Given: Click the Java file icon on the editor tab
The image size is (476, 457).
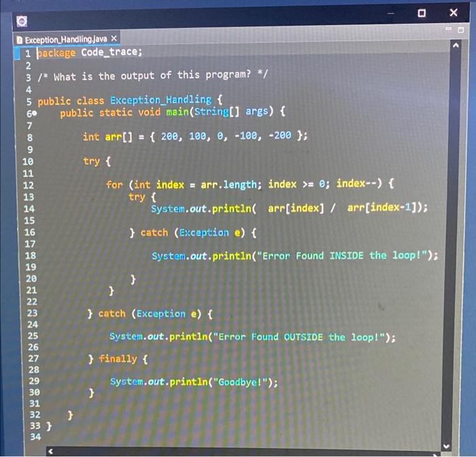Looking at the screenshot, I should point(20,40).
